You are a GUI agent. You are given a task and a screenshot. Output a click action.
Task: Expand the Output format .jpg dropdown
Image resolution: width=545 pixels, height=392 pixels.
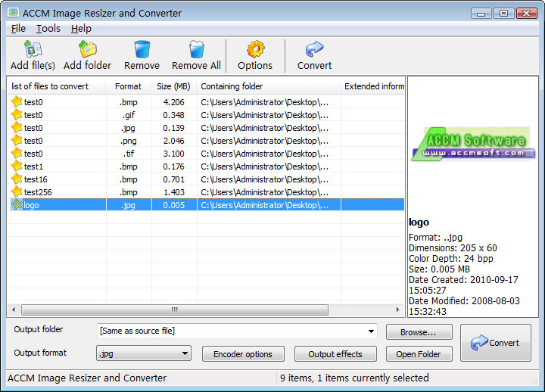coord(185,353)
